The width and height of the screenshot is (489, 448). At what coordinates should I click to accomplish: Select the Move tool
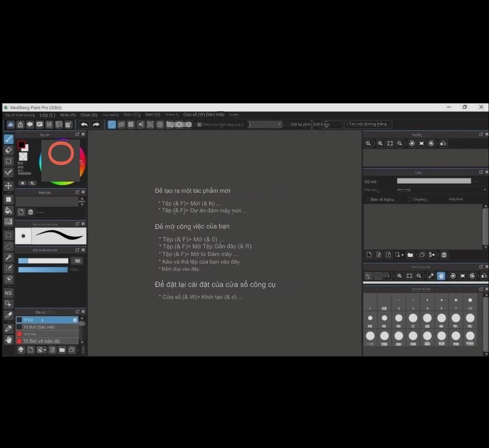coord(9,186)
